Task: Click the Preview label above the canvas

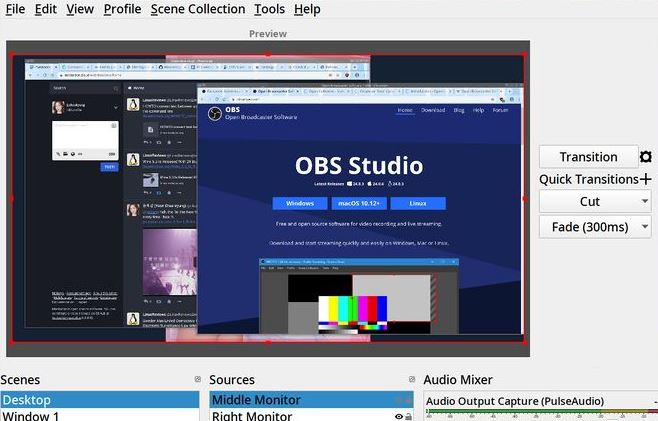Action: click(x=268, y=34)
